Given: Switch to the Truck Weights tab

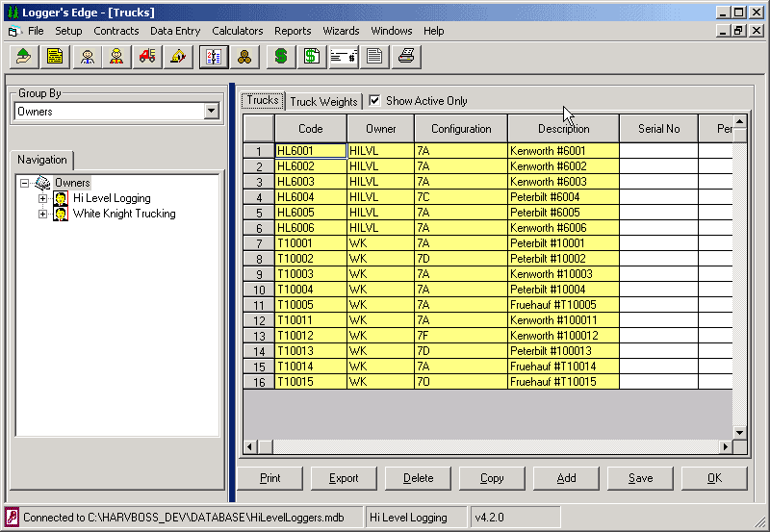Looking at the screenshot, I should (323, 102).
